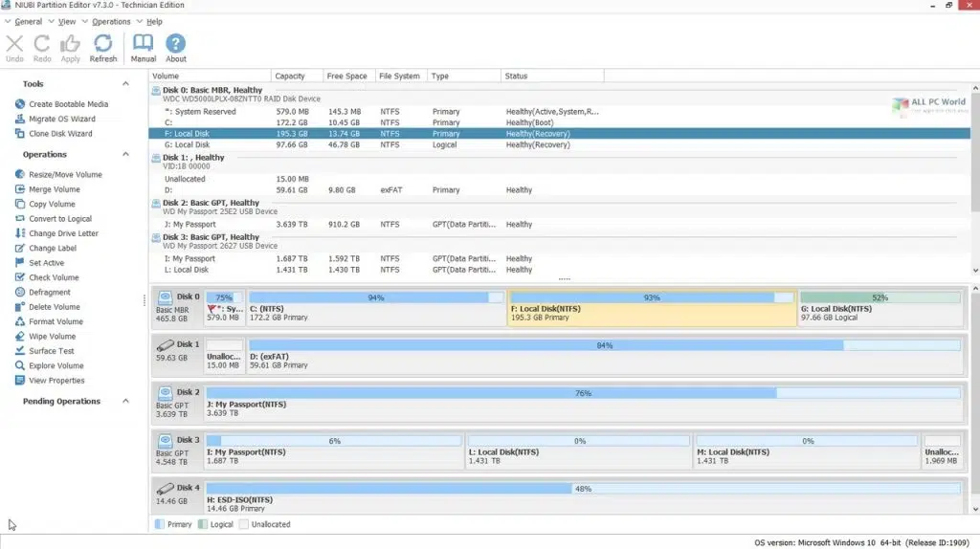Screen dimensions: 980x549
Task: Click View Properties in sidebar
Action: pyautogui.click(x=56, y=381)
